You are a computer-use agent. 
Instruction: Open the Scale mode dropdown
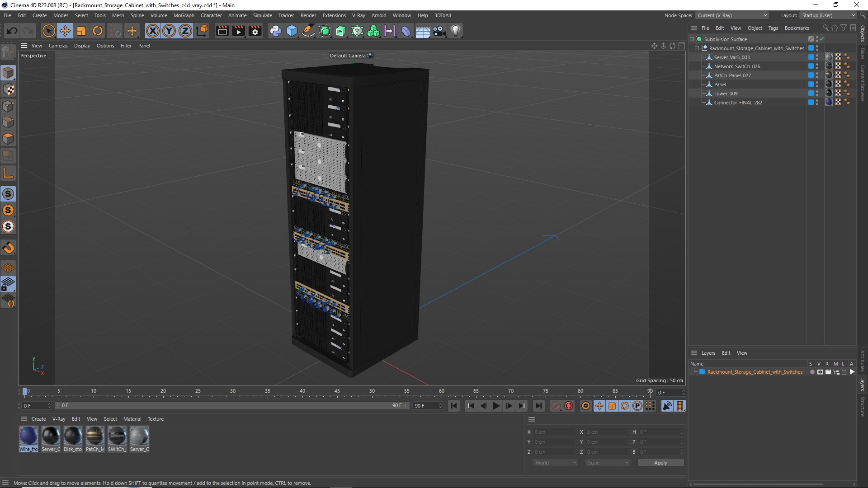click(607, 463)
